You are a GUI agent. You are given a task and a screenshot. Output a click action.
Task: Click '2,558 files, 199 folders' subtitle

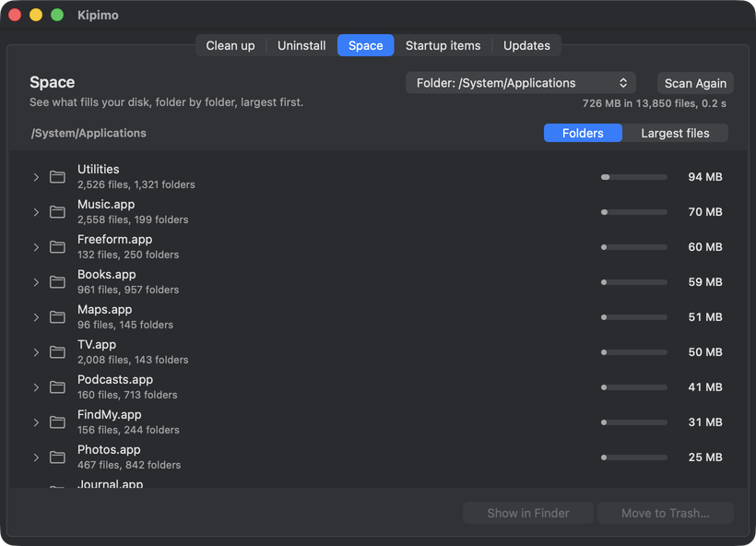133,220
